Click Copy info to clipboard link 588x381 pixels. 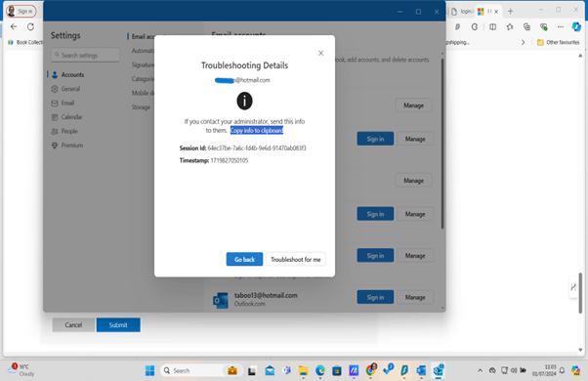257,130
